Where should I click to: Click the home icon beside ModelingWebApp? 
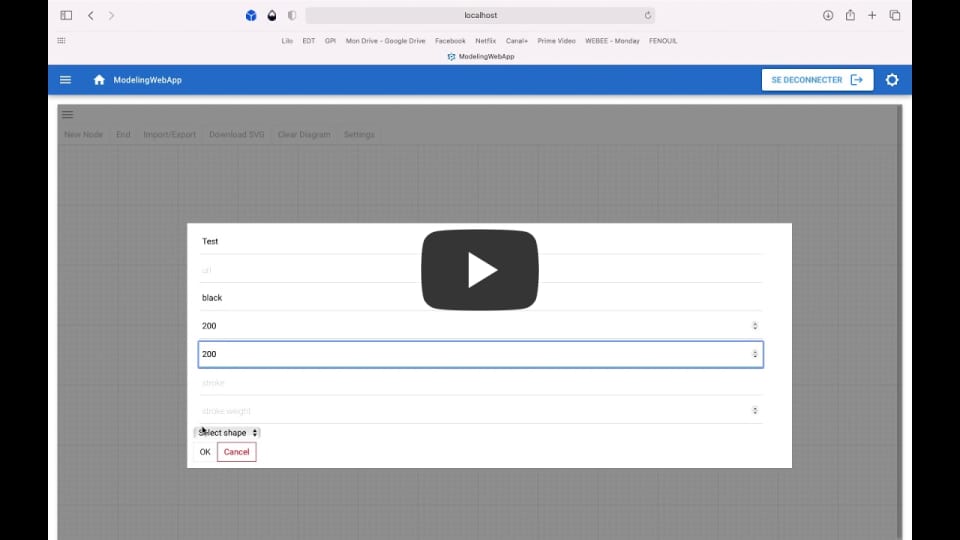pos(99,80)
